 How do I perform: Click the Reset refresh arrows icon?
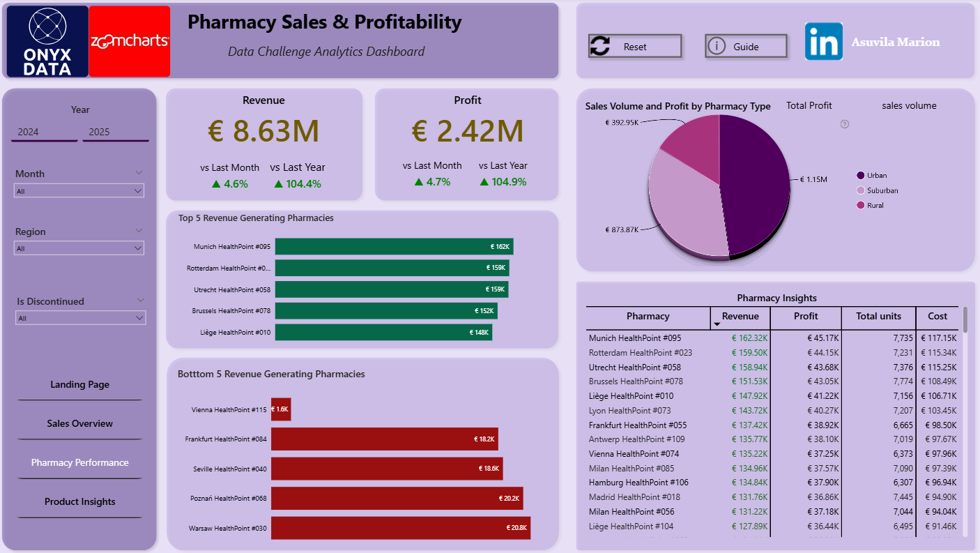[600, 47]
